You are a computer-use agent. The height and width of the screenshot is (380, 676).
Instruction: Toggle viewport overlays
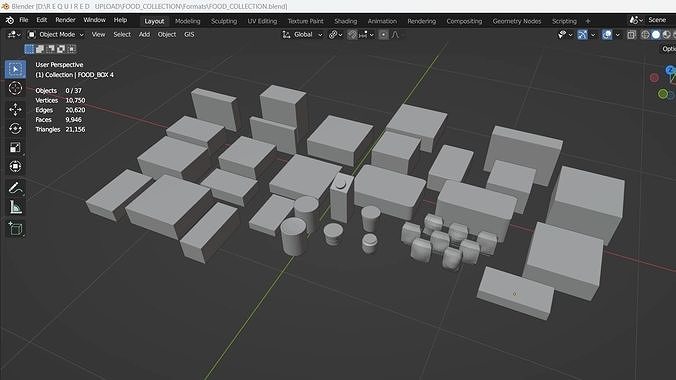coord(607,35)
